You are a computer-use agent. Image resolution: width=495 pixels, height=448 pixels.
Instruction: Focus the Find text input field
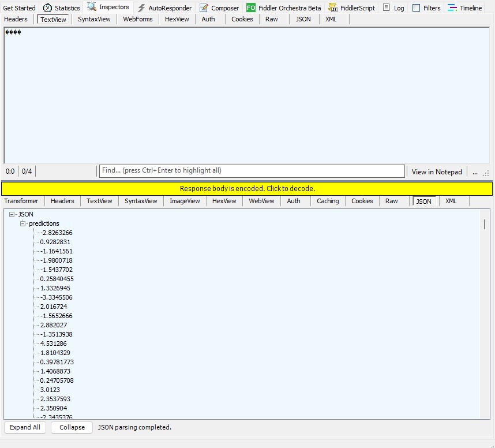(x=252, y=171)
